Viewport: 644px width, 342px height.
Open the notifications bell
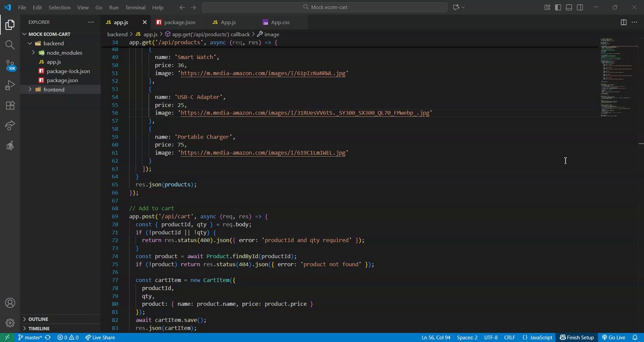click(635, 338)
